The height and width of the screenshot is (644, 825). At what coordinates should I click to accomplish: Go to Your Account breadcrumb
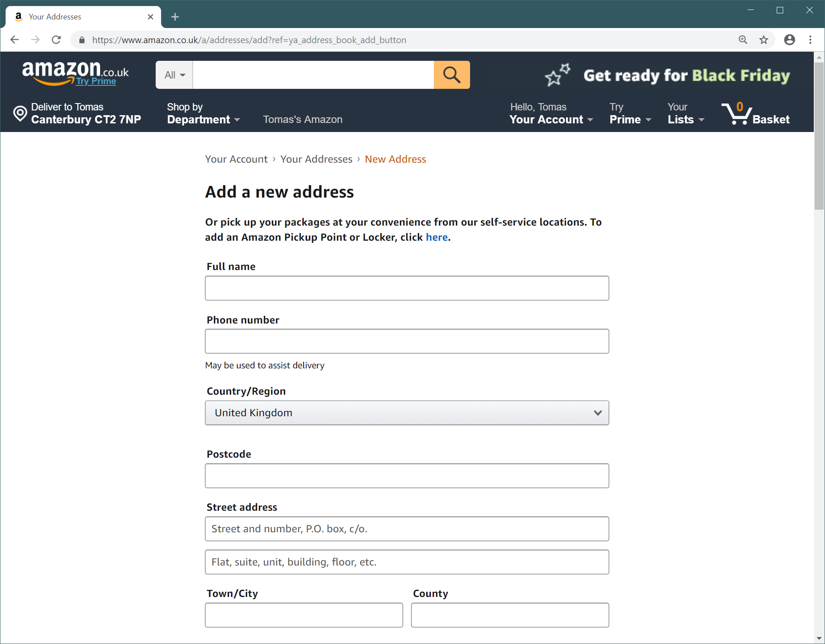click(236, 159)
